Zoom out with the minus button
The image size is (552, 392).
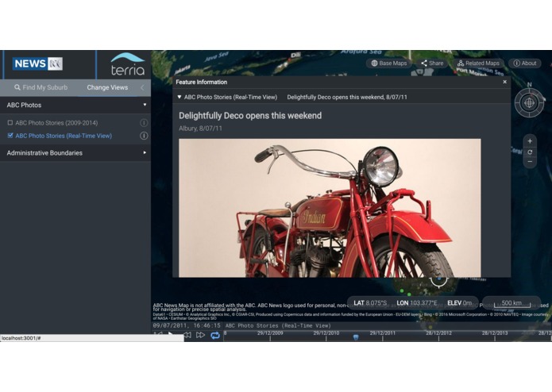(530, 162)
